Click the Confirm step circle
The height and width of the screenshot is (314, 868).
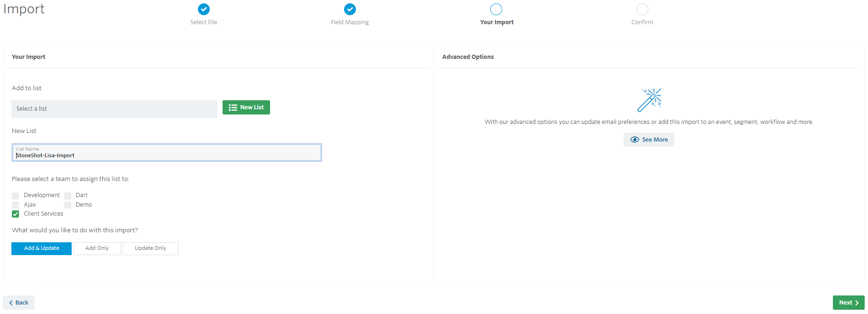tap(642, 9)
